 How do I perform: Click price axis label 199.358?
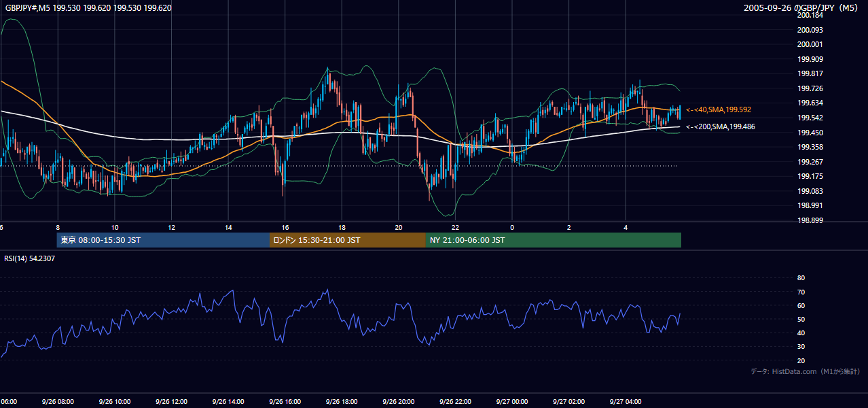click(x=810, y=147)
